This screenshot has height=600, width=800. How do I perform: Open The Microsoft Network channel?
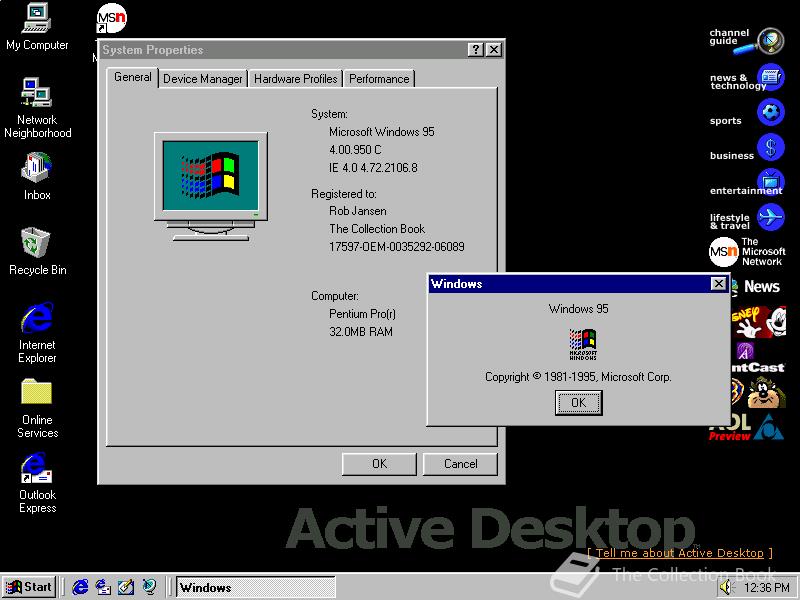(747, 252)
